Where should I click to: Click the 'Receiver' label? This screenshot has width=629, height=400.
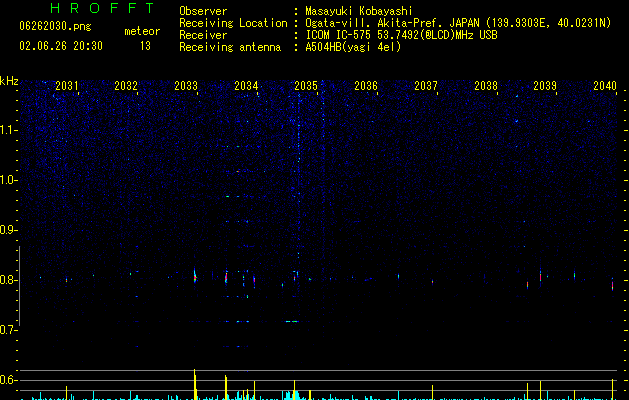(203, 35)
